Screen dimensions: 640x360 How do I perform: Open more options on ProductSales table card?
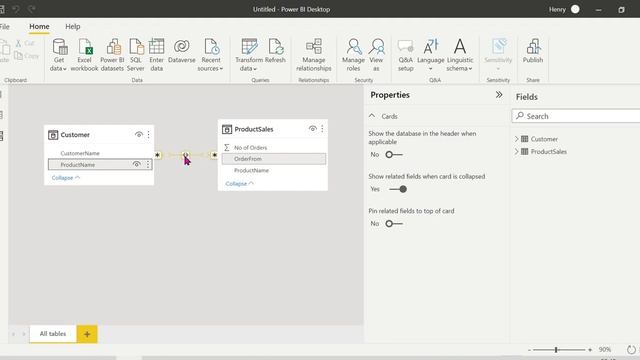point(322,129)
